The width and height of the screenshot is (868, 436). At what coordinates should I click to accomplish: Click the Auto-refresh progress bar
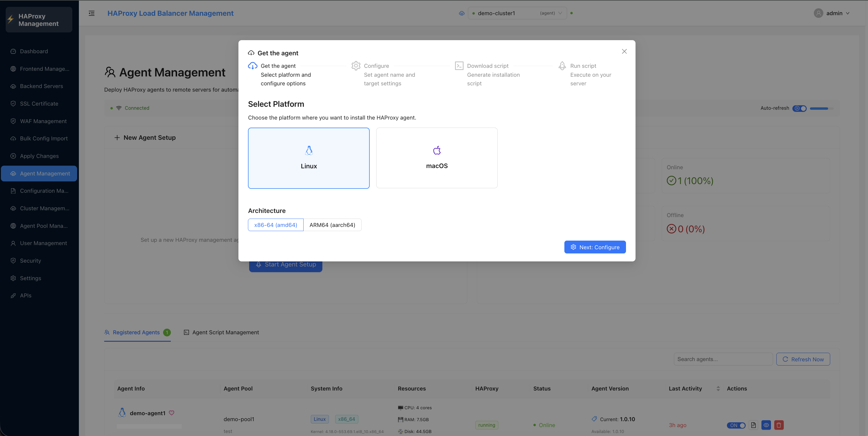click(x=822, y=109)
